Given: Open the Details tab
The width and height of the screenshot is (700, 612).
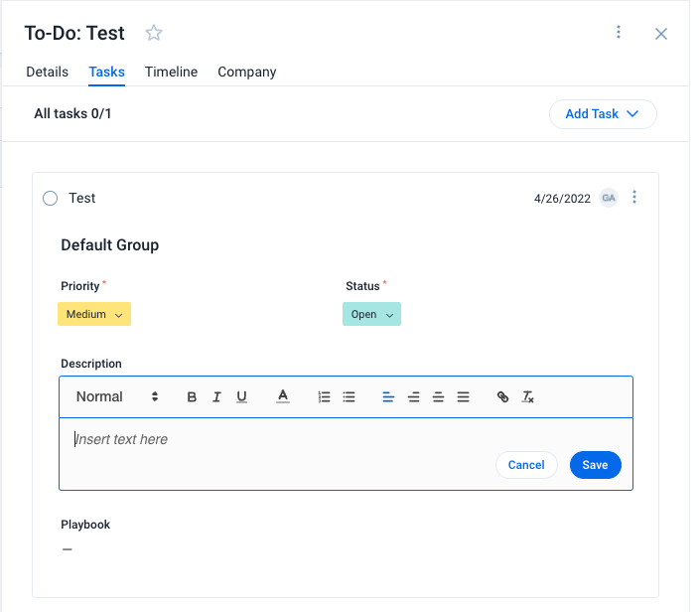Looking at the screenshot, I should click(48, 72).
